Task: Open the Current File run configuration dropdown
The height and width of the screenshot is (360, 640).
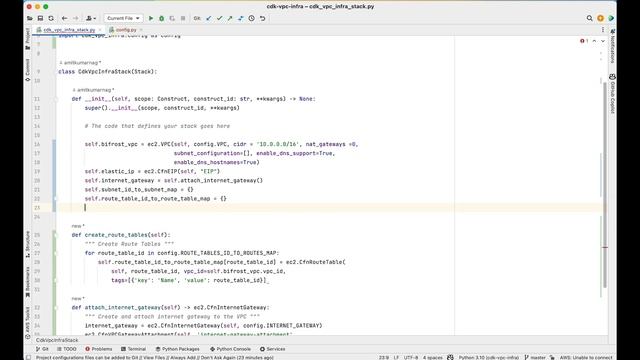Action: coord(123,18)
